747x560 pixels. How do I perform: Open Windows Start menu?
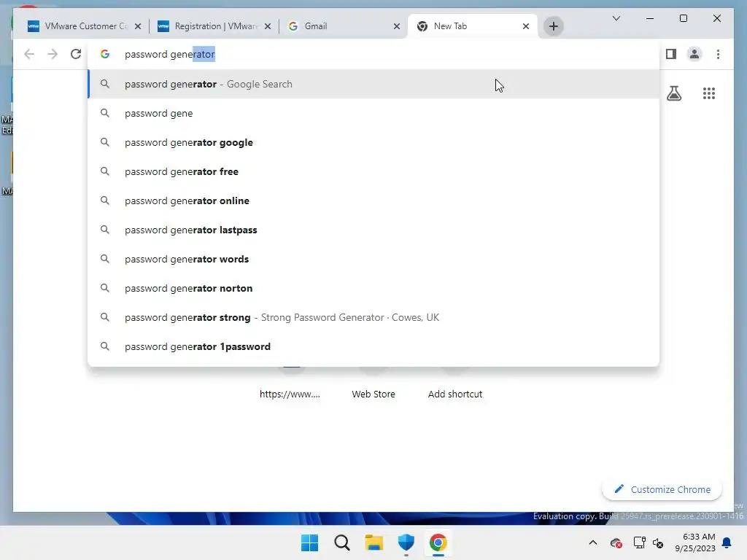(x=309, y=542)
